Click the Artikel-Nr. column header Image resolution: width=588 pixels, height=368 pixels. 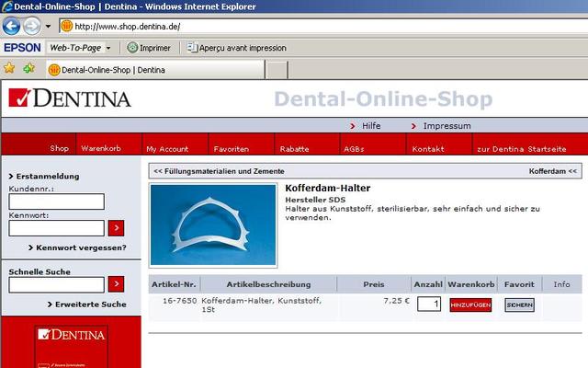(174, 284)
